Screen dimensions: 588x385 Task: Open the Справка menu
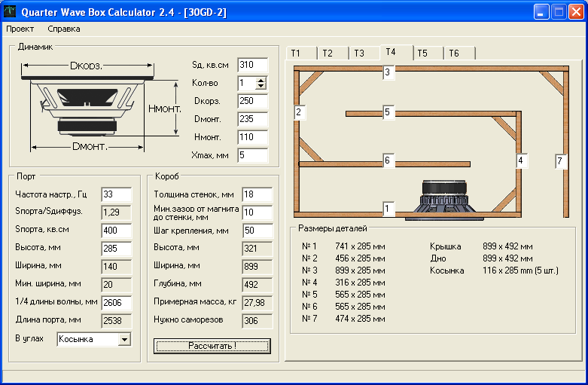coord(64,29)
